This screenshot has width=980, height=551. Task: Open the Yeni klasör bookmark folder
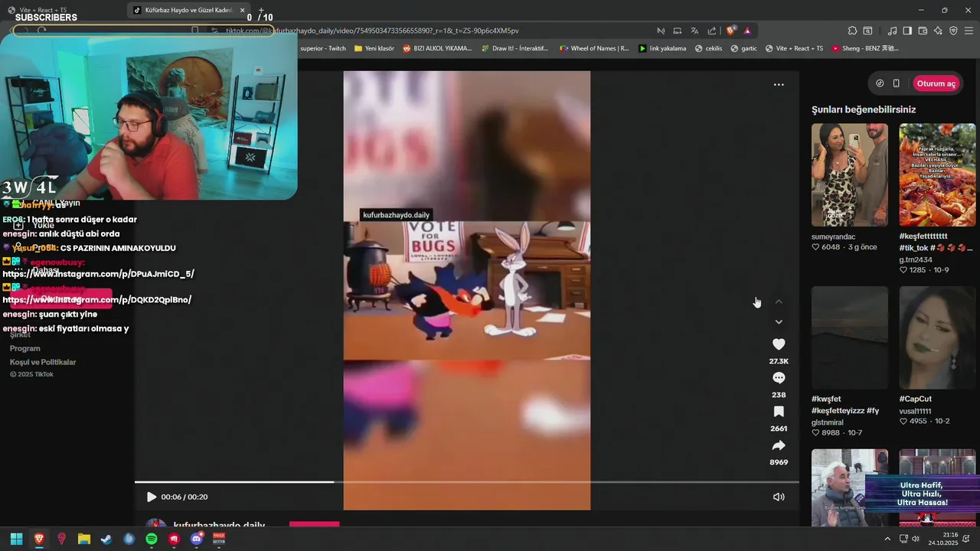tap(374, 48)
